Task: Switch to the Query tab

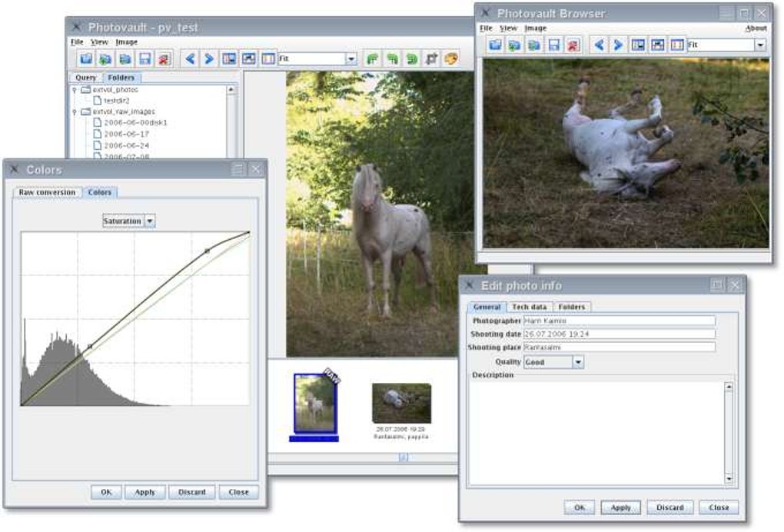Action: [86, 78]
